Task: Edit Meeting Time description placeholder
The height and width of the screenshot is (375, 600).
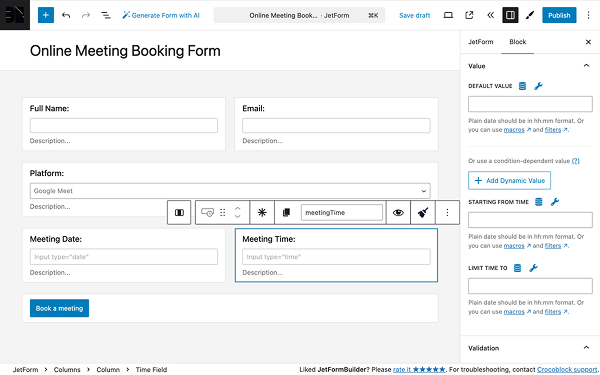Action: [x=262, y=272]
